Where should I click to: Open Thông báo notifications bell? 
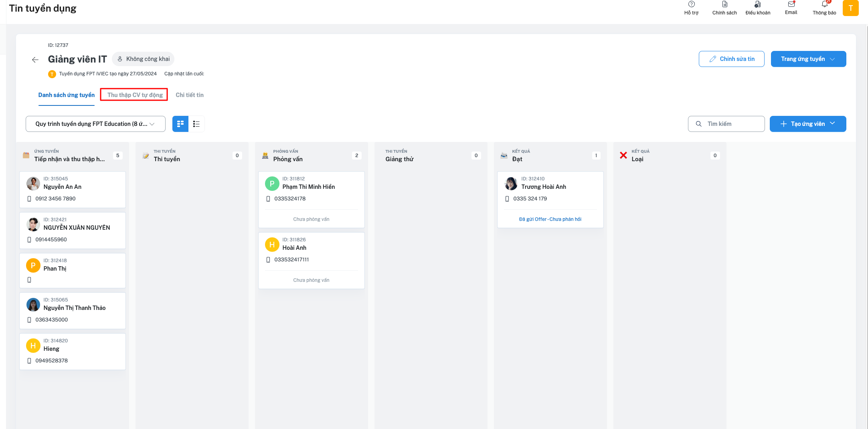(824, 5)
